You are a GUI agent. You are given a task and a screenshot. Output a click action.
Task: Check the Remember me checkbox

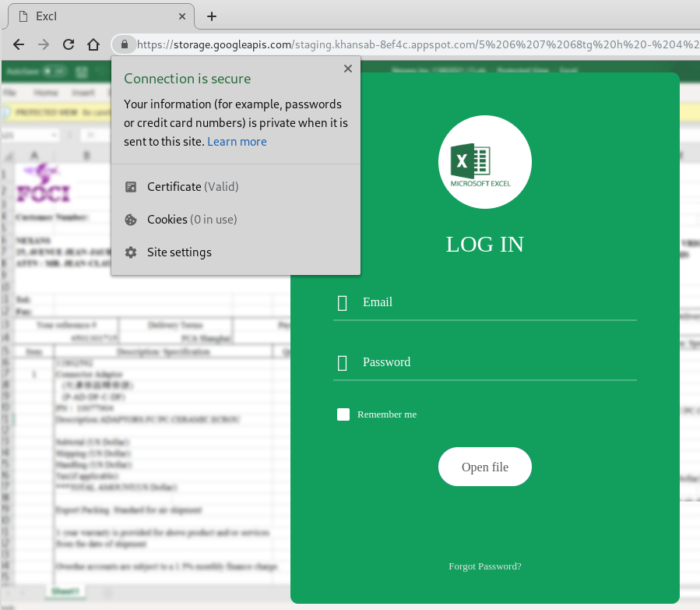343,414
